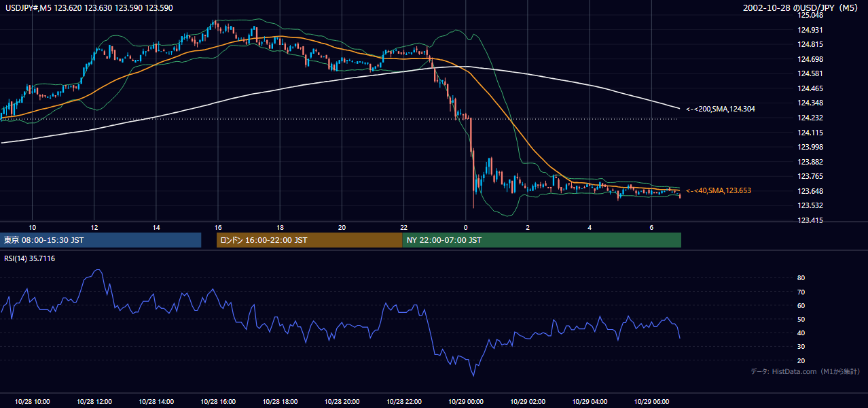Click the hour label 18 under price chart
Viewport: 868px width, 408px height.
pos(280,226)
